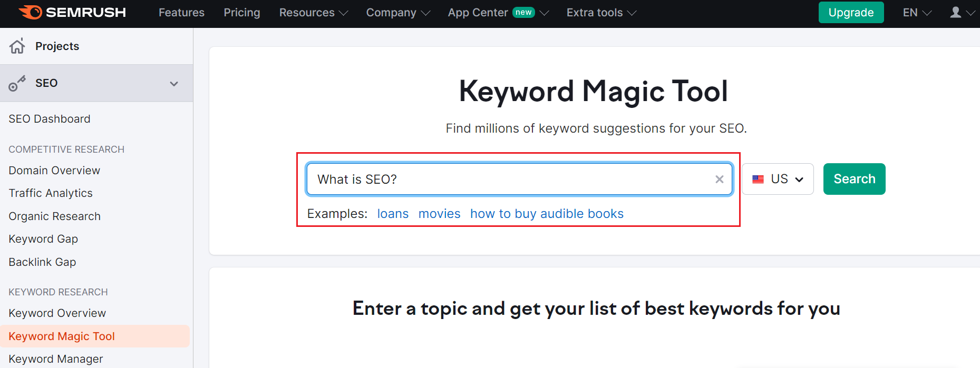Expand the Extra tools menu

click(601, 13)
